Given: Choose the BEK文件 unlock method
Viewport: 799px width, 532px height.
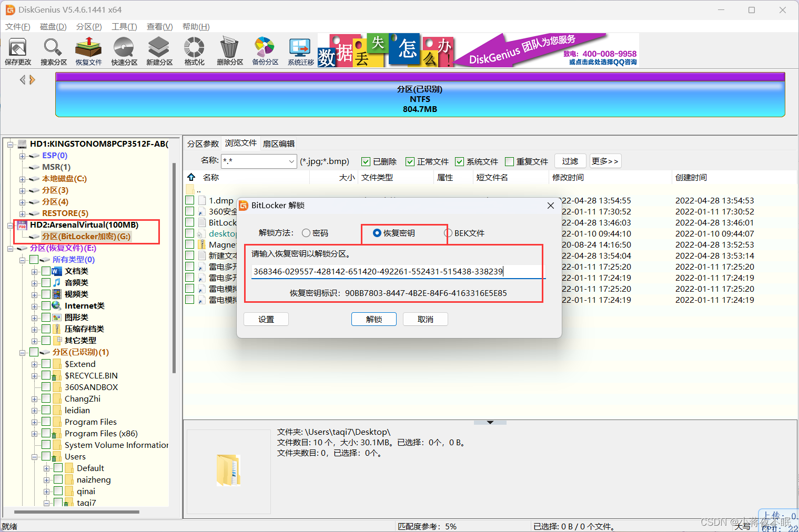Looking at the screenshot, I should tap(448, 233).
